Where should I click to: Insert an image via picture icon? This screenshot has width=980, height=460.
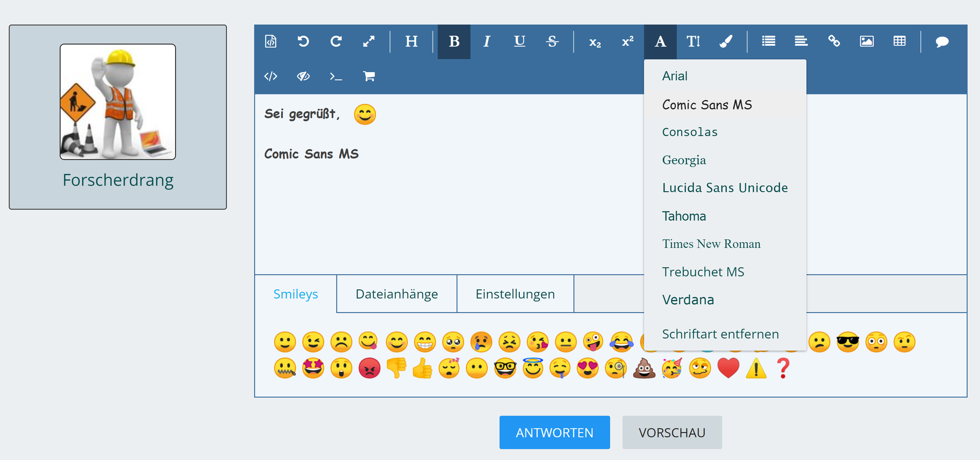[867, 41]
